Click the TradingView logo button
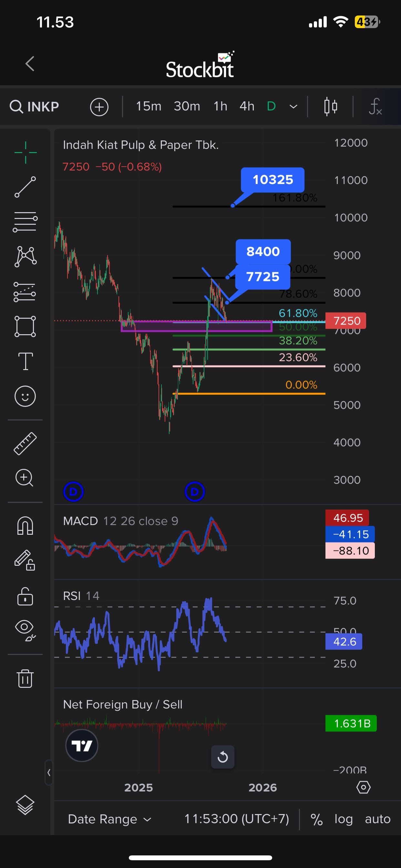This screenshot has width=401, height=868. [x=82, y=746]
